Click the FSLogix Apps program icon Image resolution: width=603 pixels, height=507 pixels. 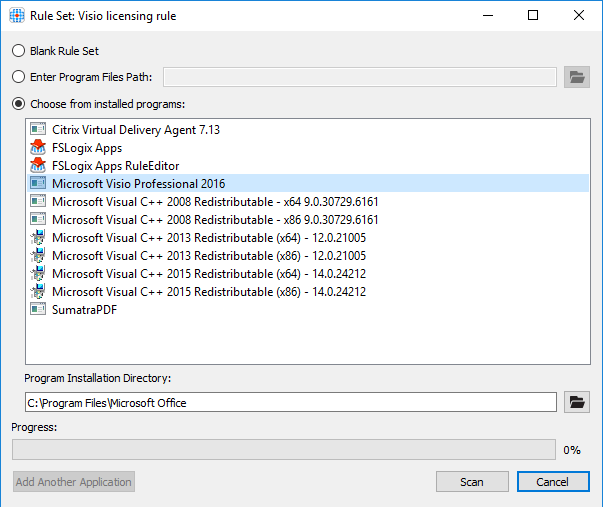point(38,148)
